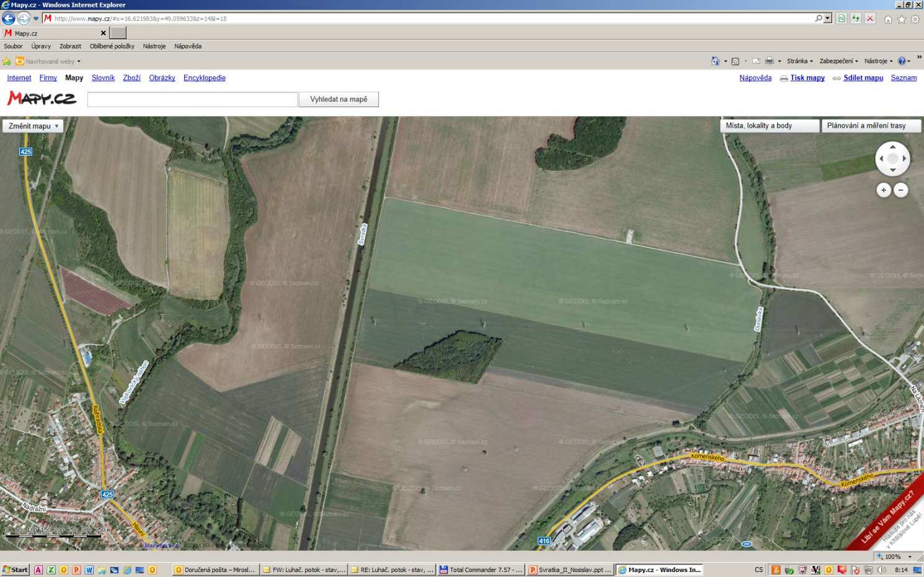Zoom in the map with plus button
The width and height of the screenshot is (924, 577).
point(884,190)
